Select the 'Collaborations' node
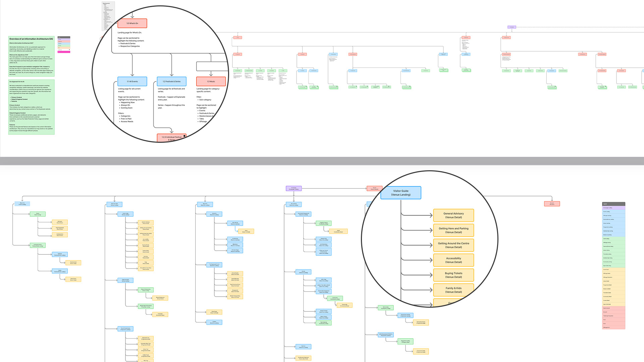 [x=60, y=235]
